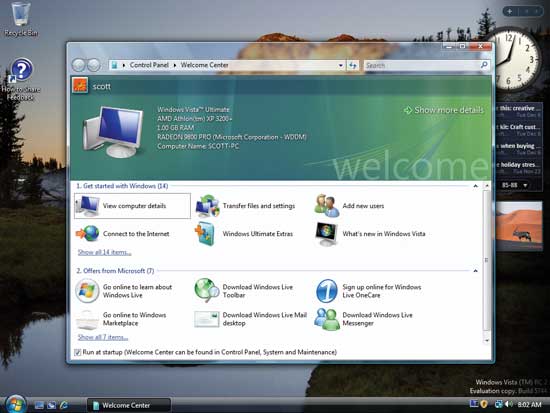Click Welcome Center in the address breadcrumb
The image size is (550, 413).
[x=204, y=65]
